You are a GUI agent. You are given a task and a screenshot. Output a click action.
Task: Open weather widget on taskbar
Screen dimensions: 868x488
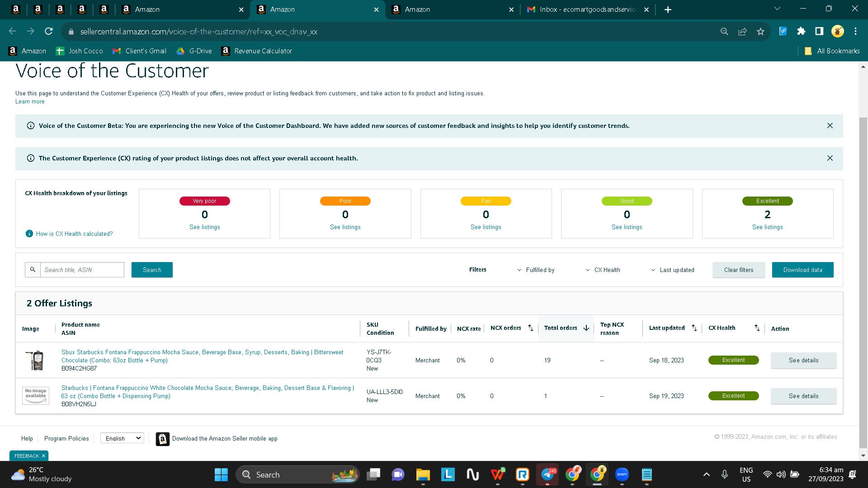pyautogui.click(x=42, y=474)
